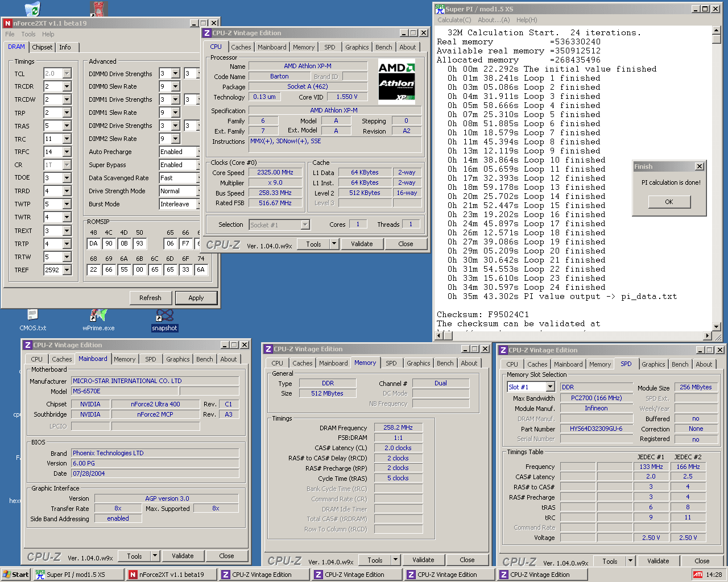This screenshot has width=728, height=582.
Task: Select About tab in SPD CPU-Z window
Action: 704,364
